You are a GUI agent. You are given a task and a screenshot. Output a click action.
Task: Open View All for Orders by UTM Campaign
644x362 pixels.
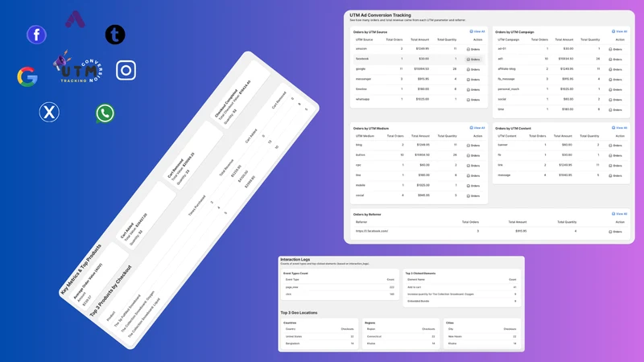point(619,31)
